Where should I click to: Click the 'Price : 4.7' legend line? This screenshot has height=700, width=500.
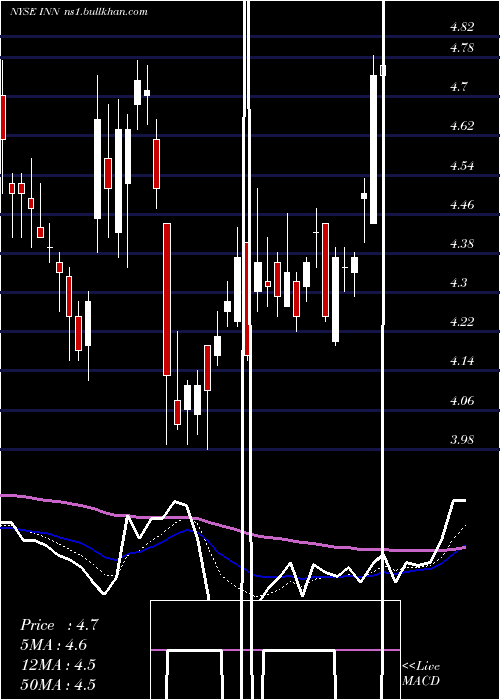click(59, 625)
